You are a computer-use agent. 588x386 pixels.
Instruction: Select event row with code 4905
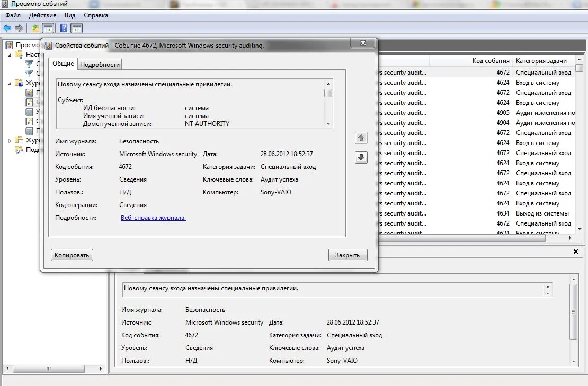coord(476,113)
